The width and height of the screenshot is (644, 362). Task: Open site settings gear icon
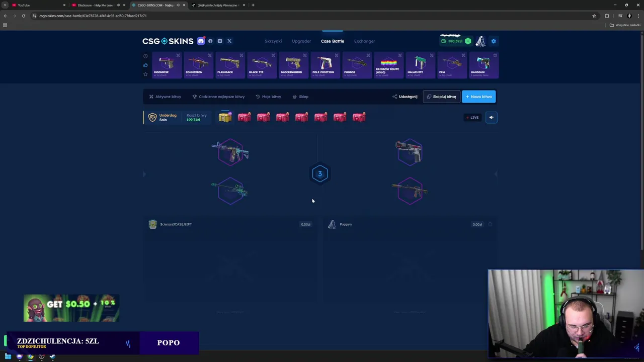pyautogui.click(x=494, y=41)
